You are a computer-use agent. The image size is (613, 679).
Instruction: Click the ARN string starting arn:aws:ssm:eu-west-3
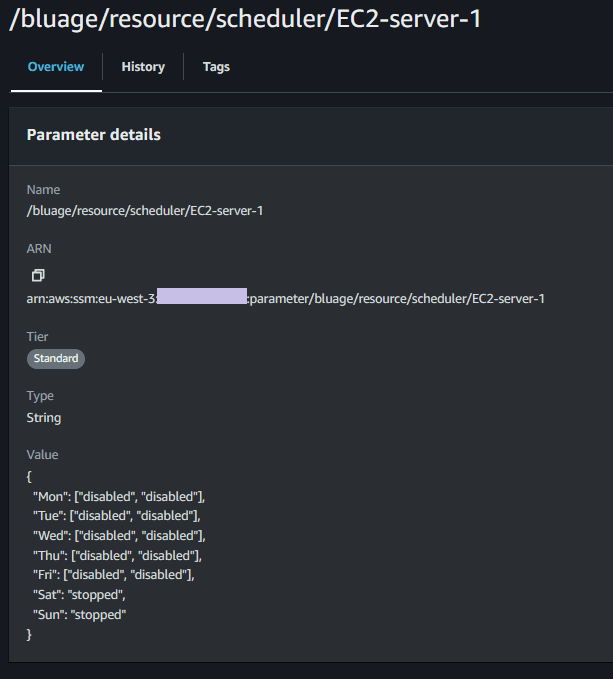286,299
